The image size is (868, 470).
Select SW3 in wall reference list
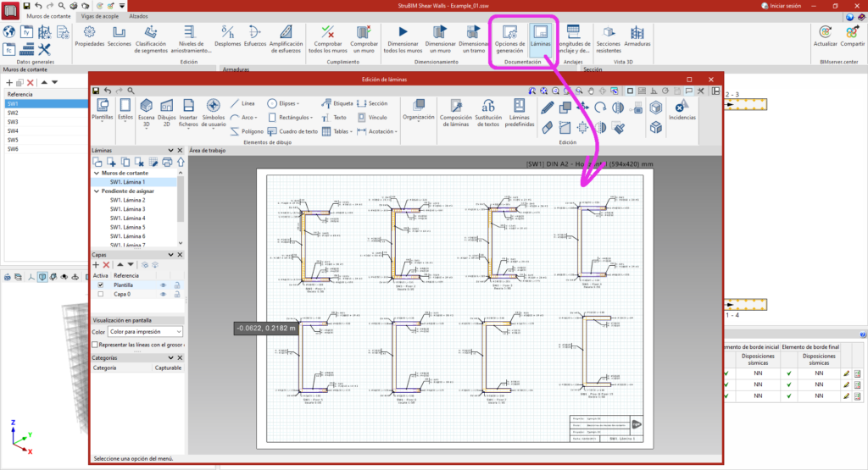tap(13, 122)
